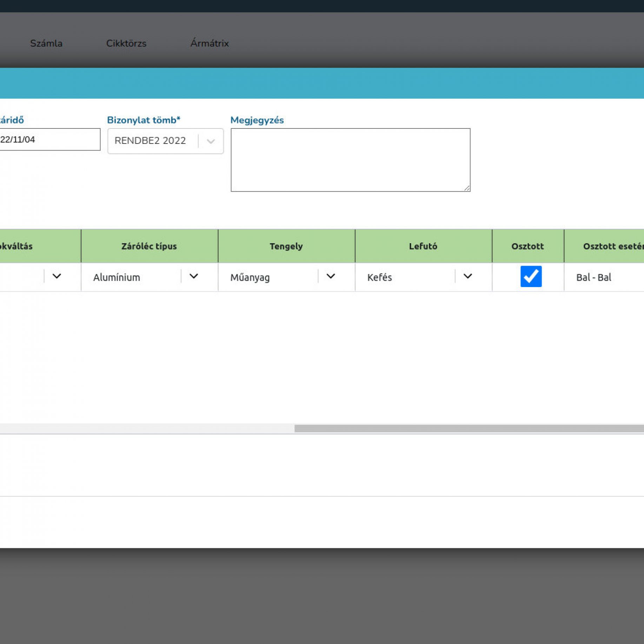Click the Záróléc típus chevron beside Alumínium
The height and width of the screenshot is (644, 644).
[194, 277]
